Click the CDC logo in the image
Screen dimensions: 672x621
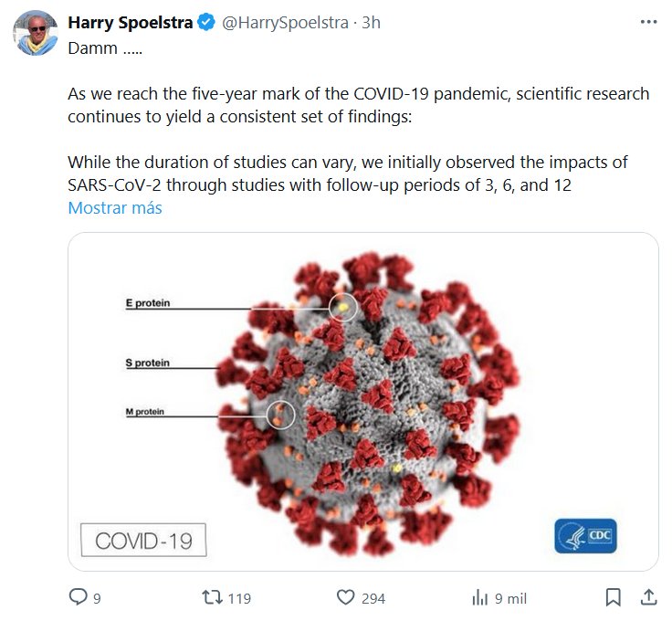[x=585, y=535]
